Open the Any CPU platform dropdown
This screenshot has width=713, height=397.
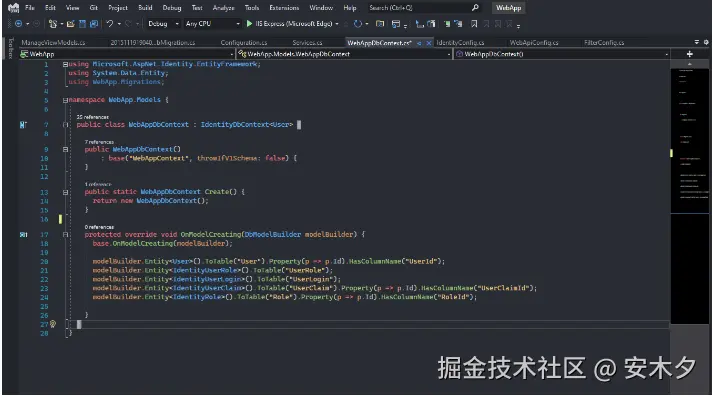click(212, 24)
